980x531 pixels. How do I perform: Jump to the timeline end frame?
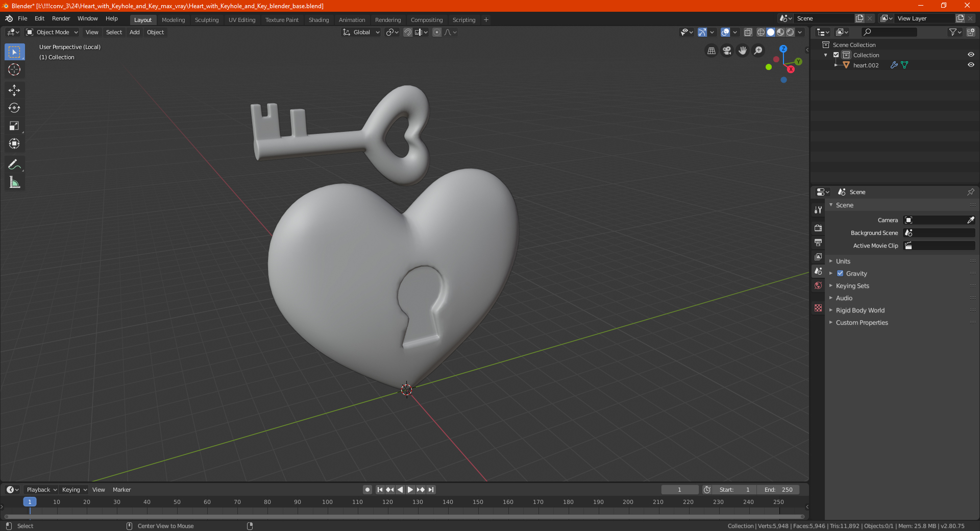[431, 490]
